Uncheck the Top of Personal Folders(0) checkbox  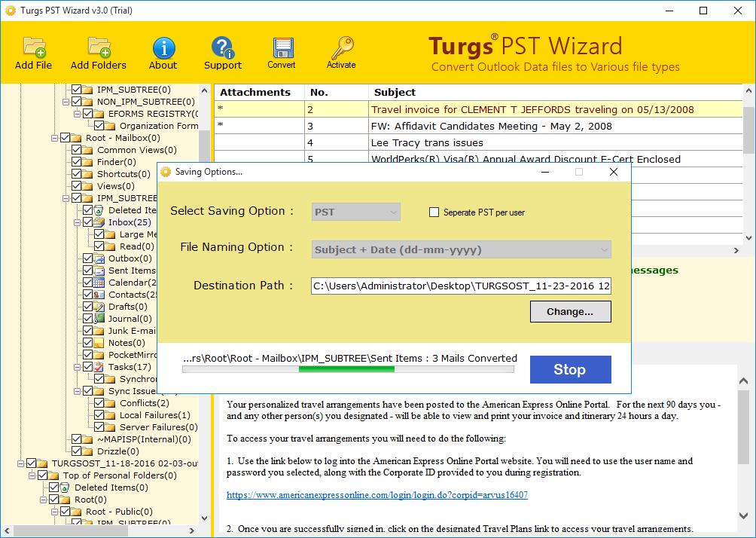43,475
